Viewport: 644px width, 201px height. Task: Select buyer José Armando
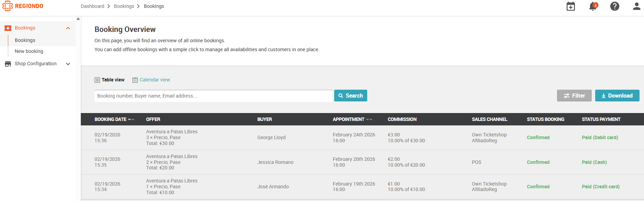[273, 187]
